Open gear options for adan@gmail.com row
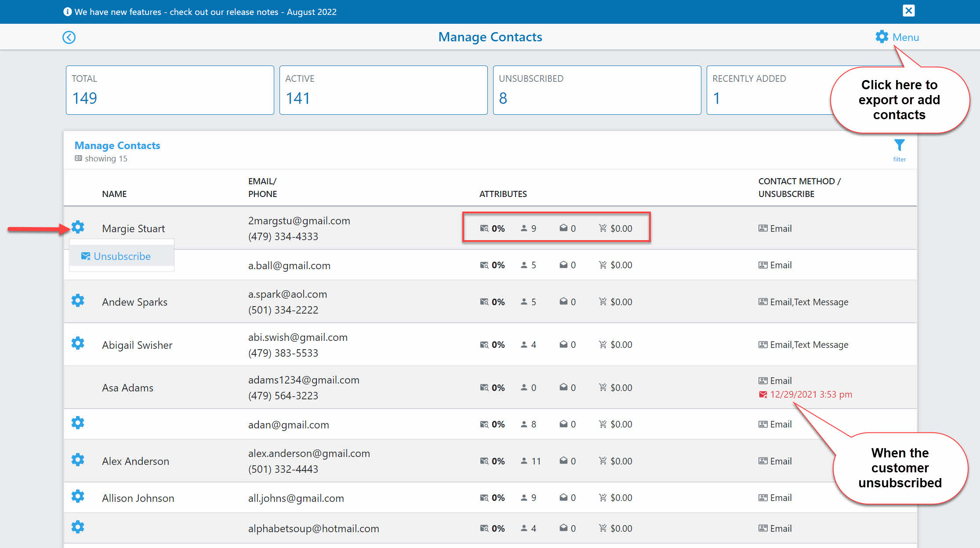 [78, 423]
